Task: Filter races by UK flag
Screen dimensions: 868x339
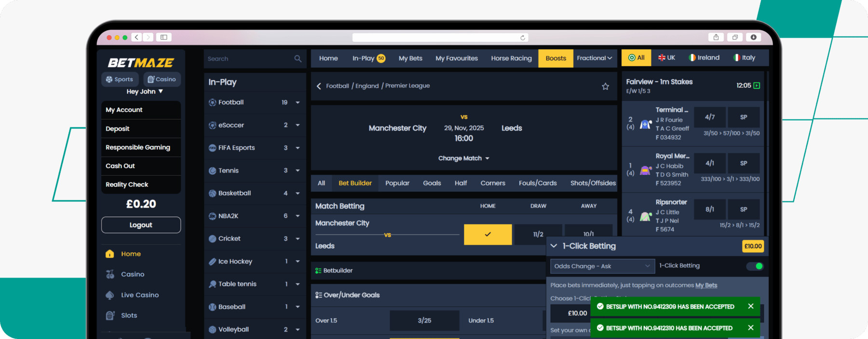Action: tap(666, 57)
